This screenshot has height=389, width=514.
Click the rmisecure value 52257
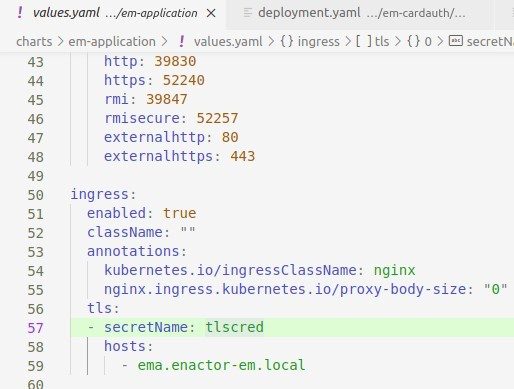pyautogui.click(x=217, y=118)
